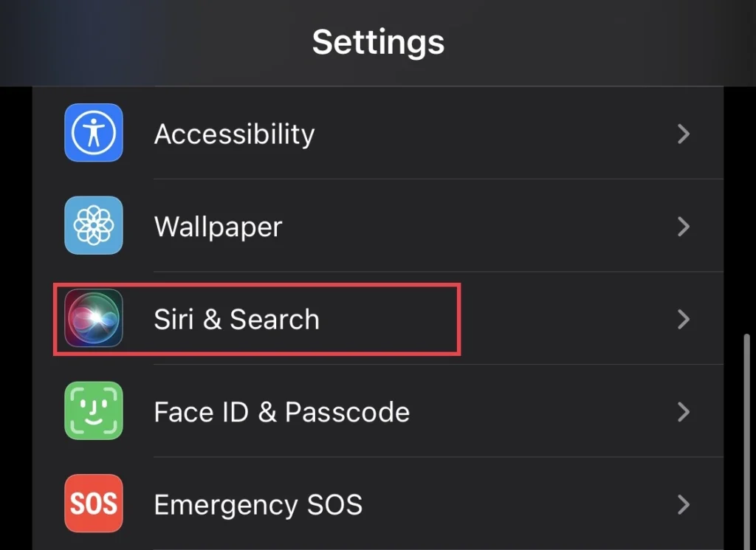
Task: Tap the red SOS icon
Action: coord(94,503)
